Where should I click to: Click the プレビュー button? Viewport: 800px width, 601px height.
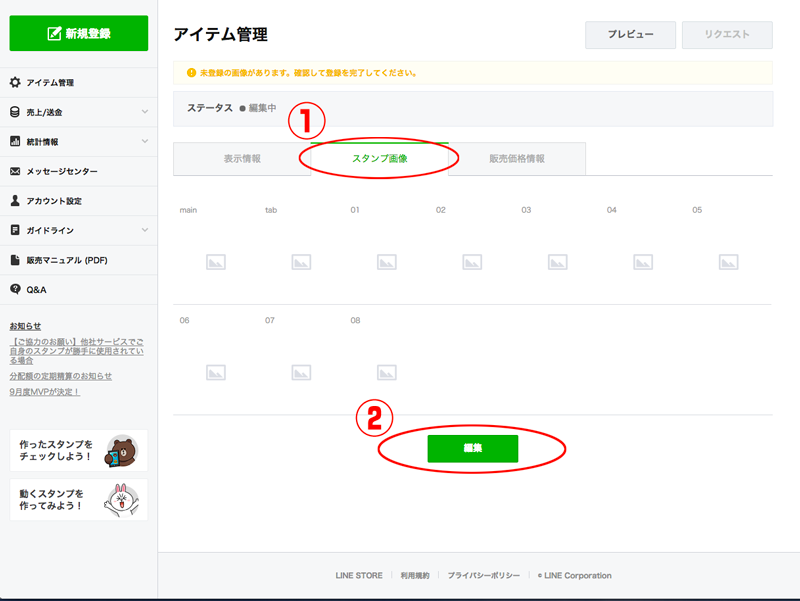630,35
